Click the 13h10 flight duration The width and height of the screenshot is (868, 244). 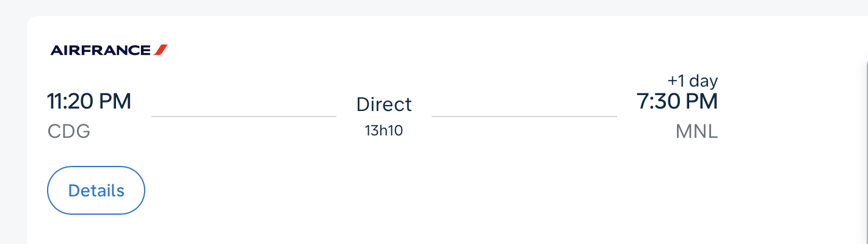coord(384,130)
